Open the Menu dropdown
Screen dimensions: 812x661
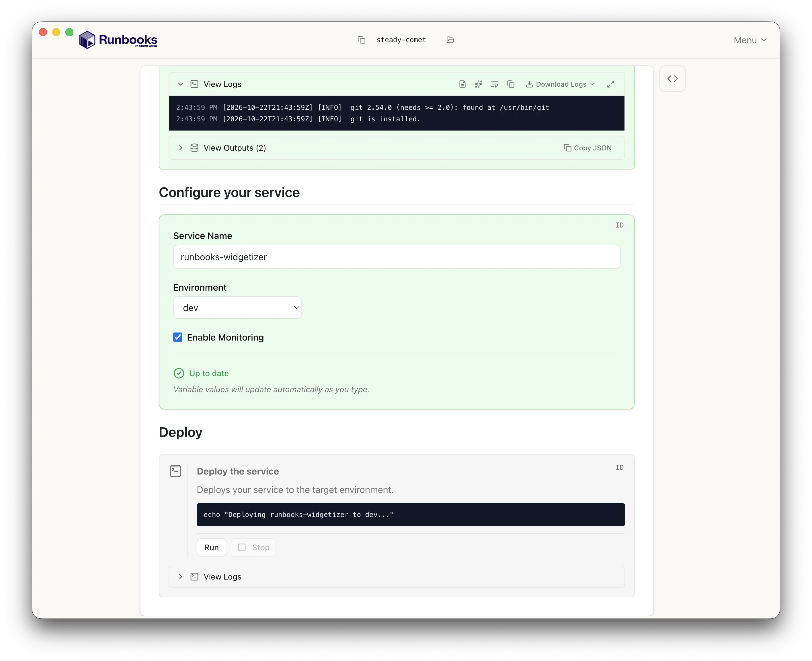750,40
